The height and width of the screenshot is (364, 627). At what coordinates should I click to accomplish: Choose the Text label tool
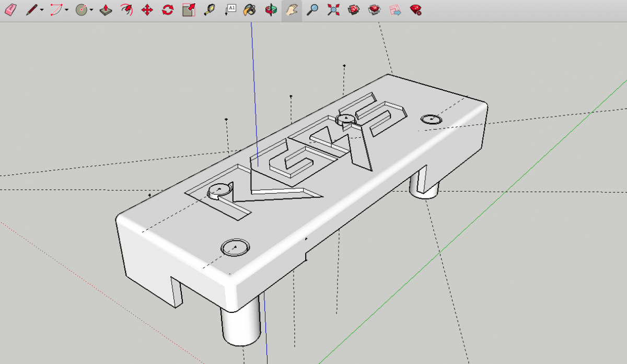click(x=230, y=9)
